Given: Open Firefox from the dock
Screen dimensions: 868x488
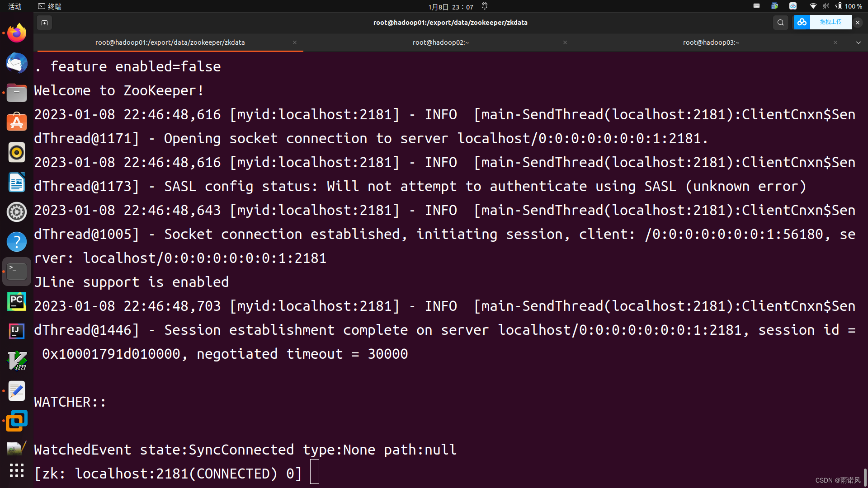Looking at the screenshot, I should click(17, 33).
